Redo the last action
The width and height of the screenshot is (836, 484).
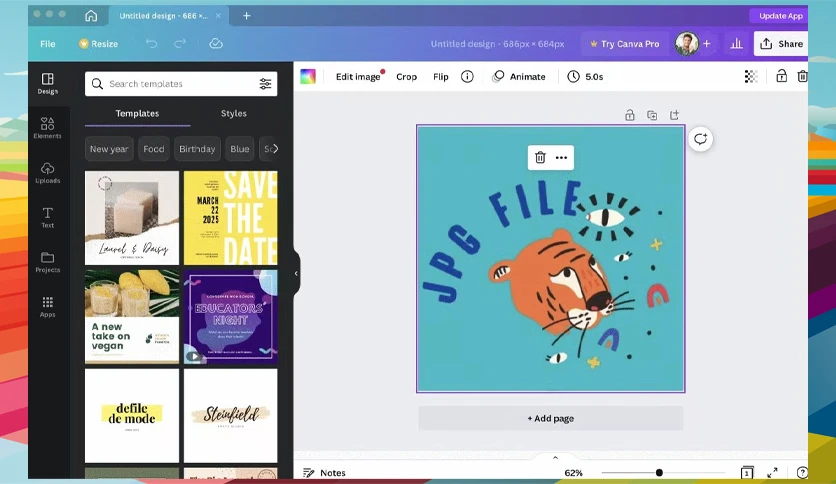point(180,44)
